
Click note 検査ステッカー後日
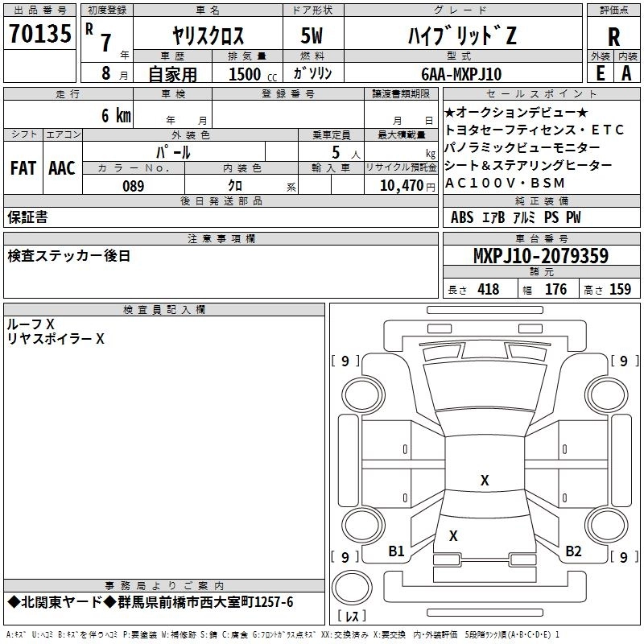pos(69,256)
